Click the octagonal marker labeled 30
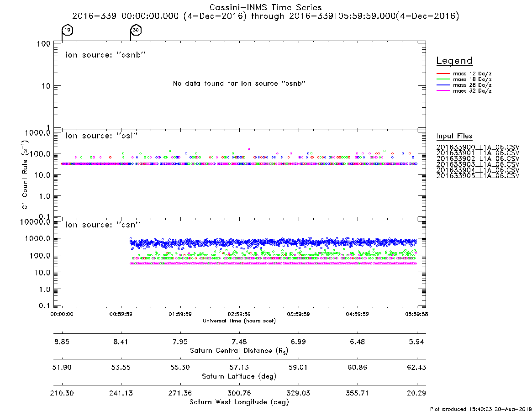532x411 pixels. [x=136, y=30]
